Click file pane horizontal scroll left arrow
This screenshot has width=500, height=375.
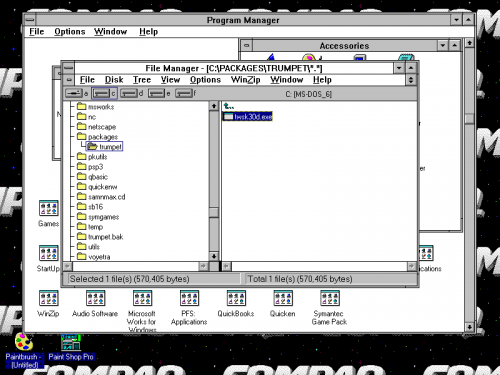(x=226, y=266)
